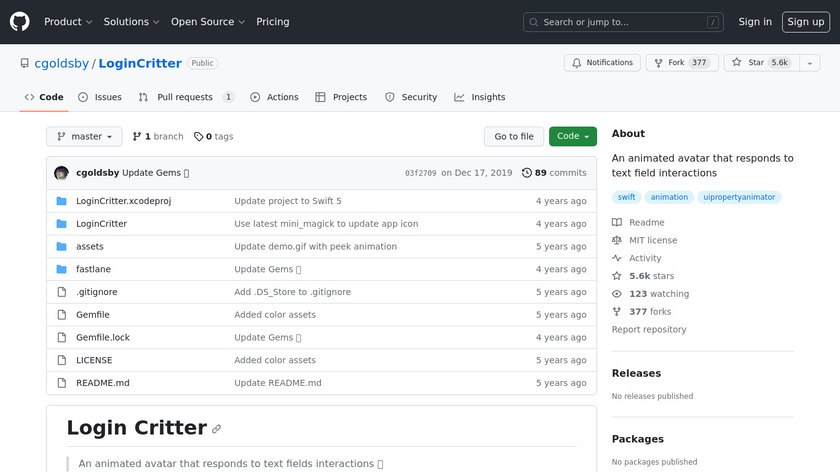This screenshot has height=472, width=840.
Task: Focus the Search or jump to field
Action: pyautogui.click(x=623, y=22)
